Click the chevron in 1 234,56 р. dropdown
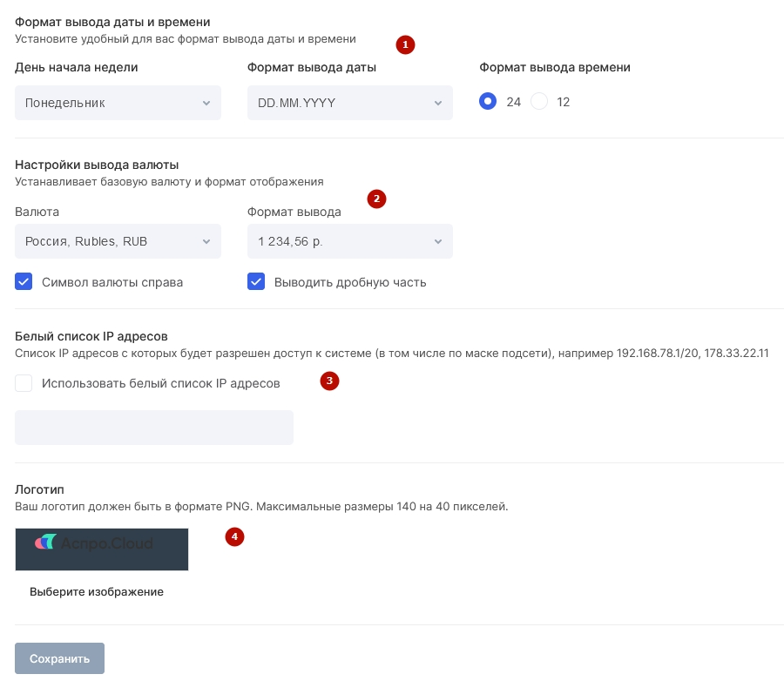 (x=438, y=241)
